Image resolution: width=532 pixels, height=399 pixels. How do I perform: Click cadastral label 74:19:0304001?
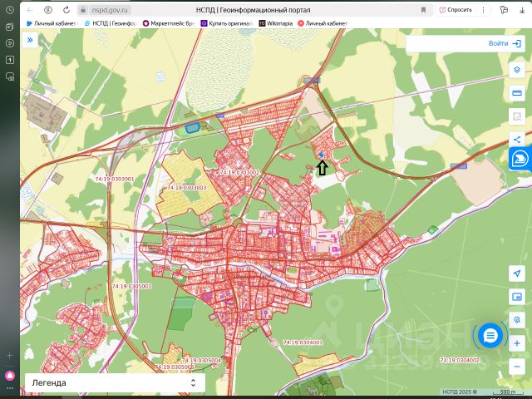pyautogui.click(x=303, y=342)
